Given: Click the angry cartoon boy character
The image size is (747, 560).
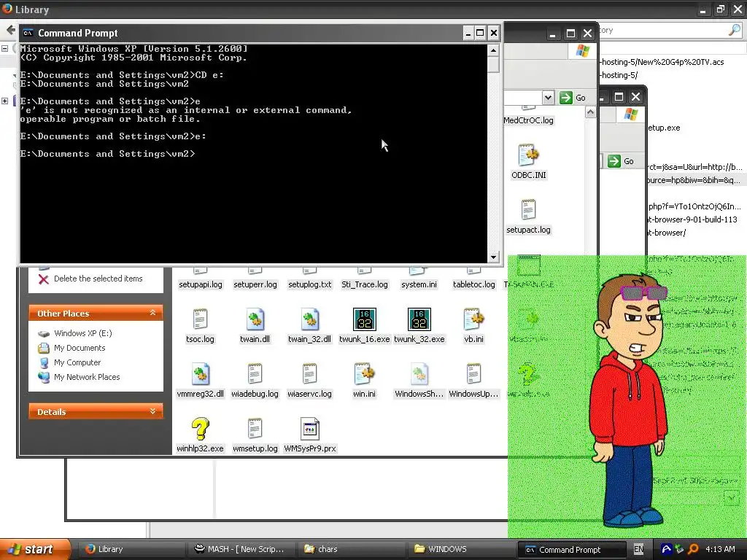Looking at the screenshot, I should [628, 399].
